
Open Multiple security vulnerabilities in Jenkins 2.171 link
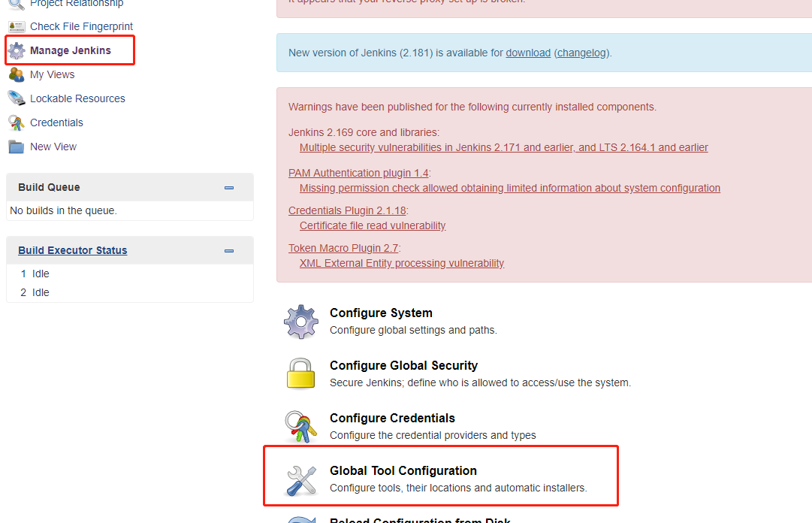coord(504,147)
